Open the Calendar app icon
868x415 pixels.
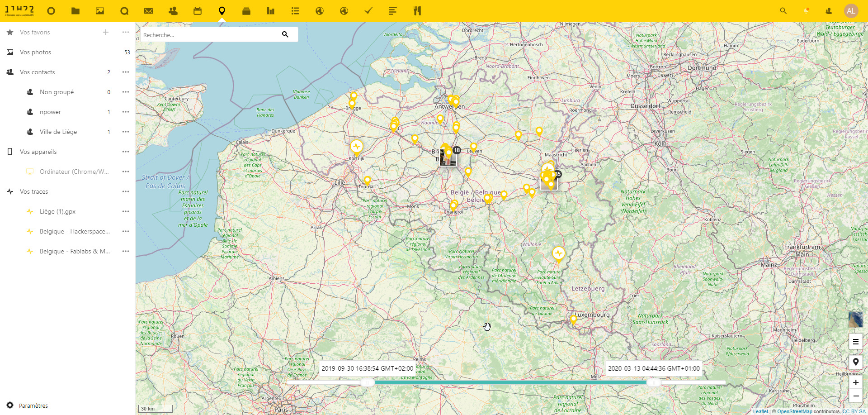(198, 11)
